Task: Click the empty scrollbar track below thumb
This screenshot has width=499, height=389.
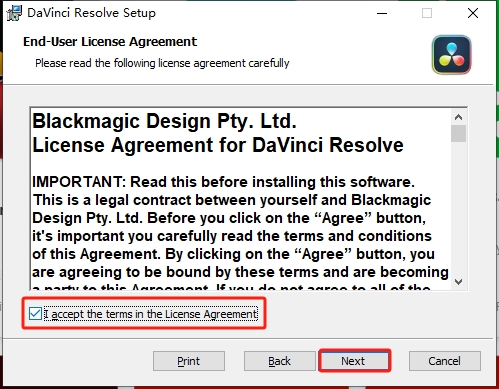Action: [x=458, y=208]
